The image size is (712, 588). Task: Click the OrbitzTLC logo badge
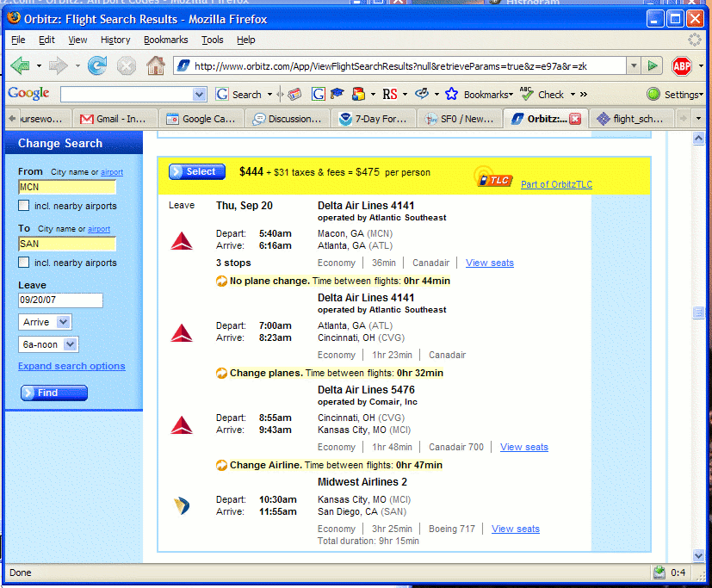coord(493,177)
